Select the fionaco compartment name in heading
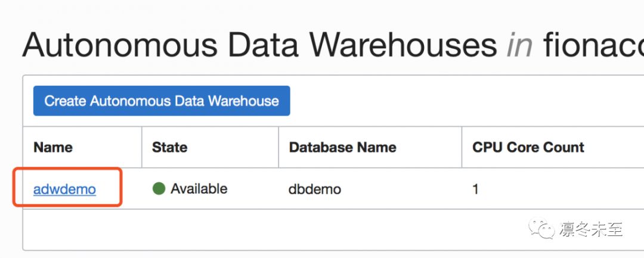 [593, 45]
